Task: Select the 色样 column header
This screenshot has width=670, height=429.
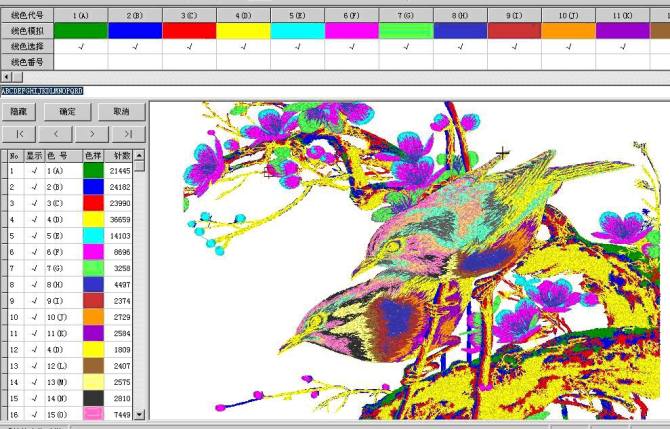Action: [93, 156]
